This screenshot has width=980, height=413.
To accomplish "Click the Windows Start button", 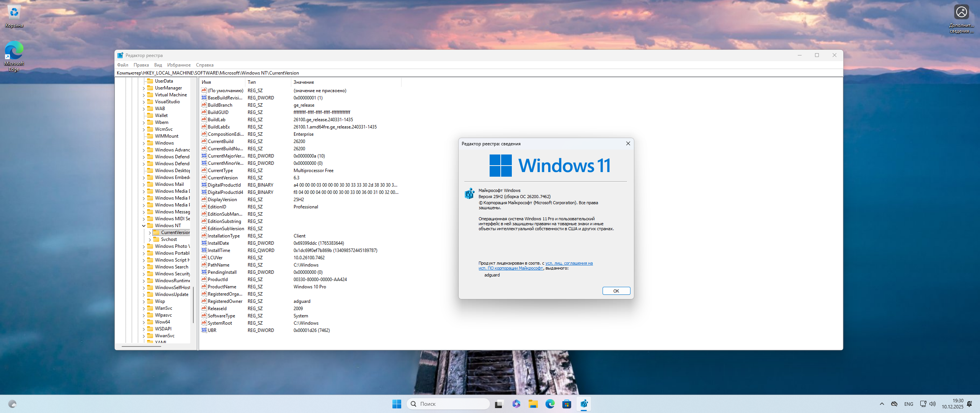I will click(397, 404).
